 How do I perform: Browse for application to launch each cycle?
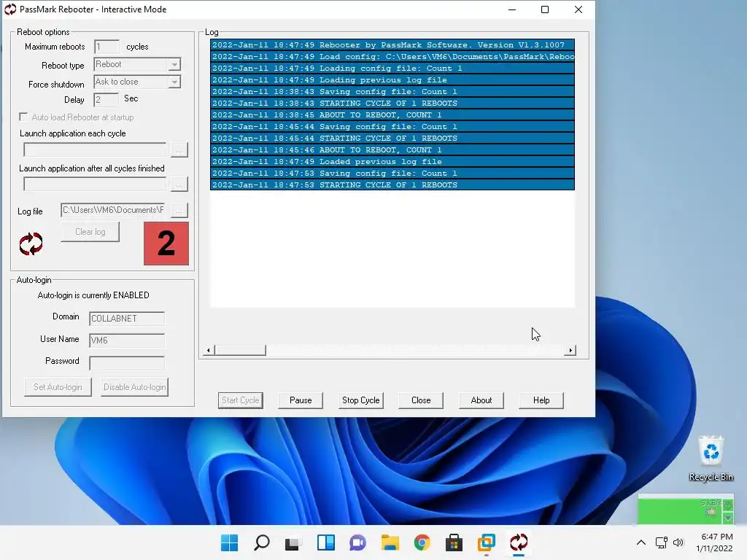179,150
